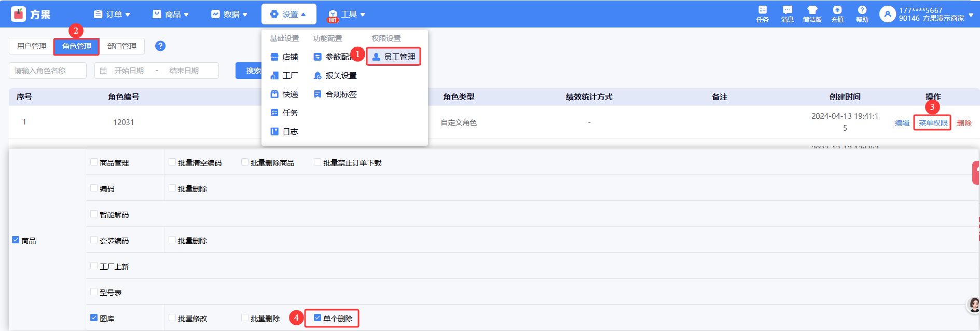
Task: Check the 型号表 checkbox
Action: [x=94, y=292]
